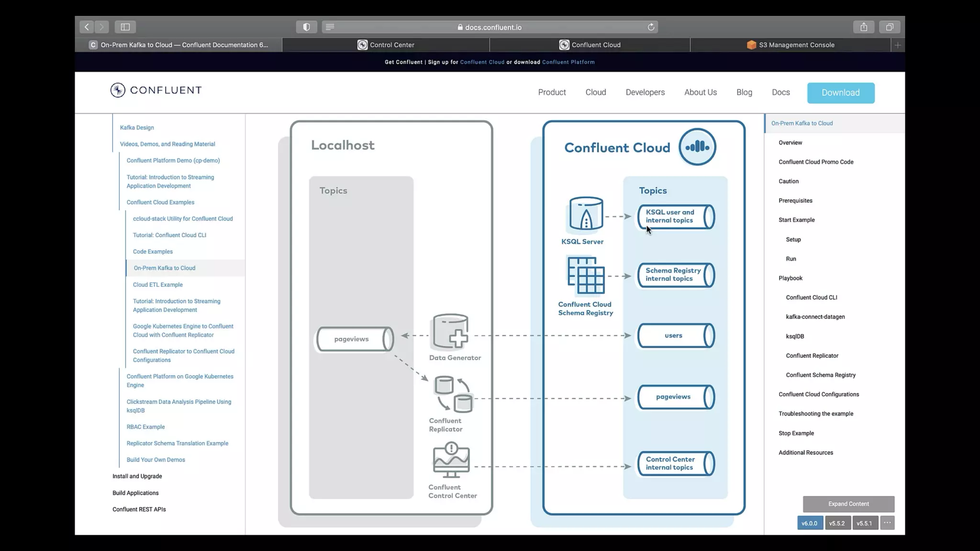Expand Build Applications sidebar section
The width and height of the screenshot is (980, 551).
click(135, 493)
